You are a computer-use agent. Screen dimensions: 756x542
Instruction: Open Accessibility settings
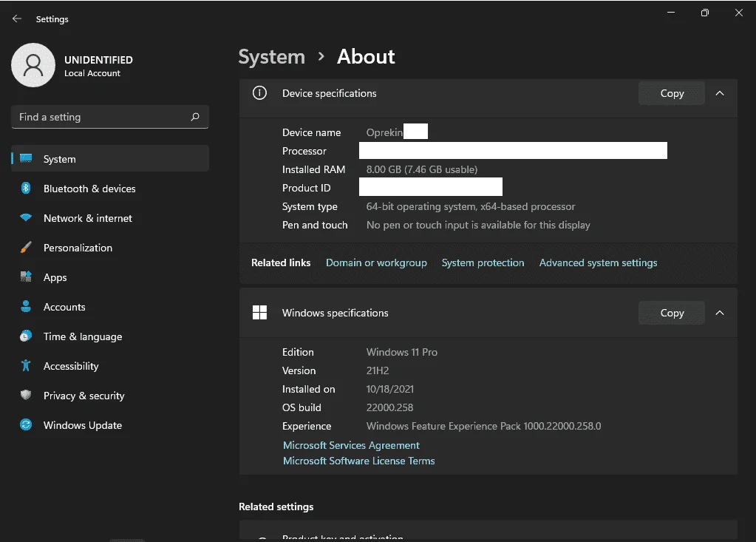110,366
